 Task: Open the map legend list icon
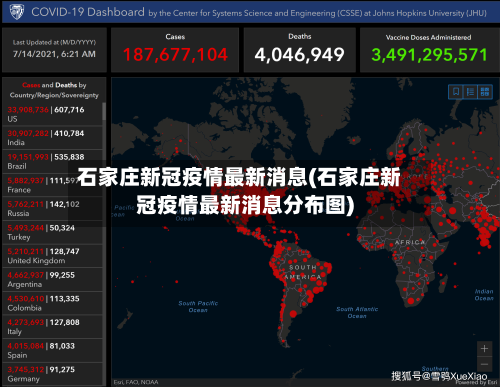(x=470, y=91)
